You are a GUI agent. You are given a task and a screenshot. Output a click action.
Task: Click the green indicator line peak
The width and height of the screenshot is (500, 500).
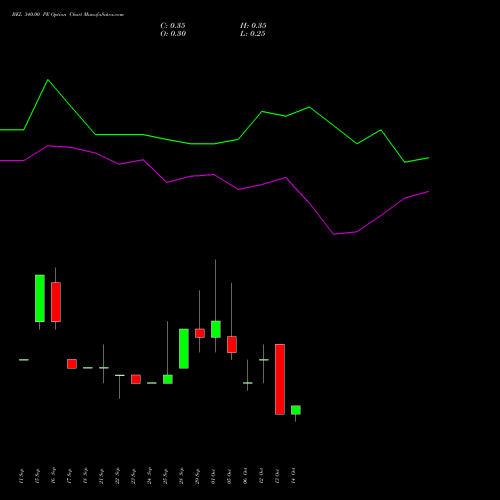pos(48,80)
